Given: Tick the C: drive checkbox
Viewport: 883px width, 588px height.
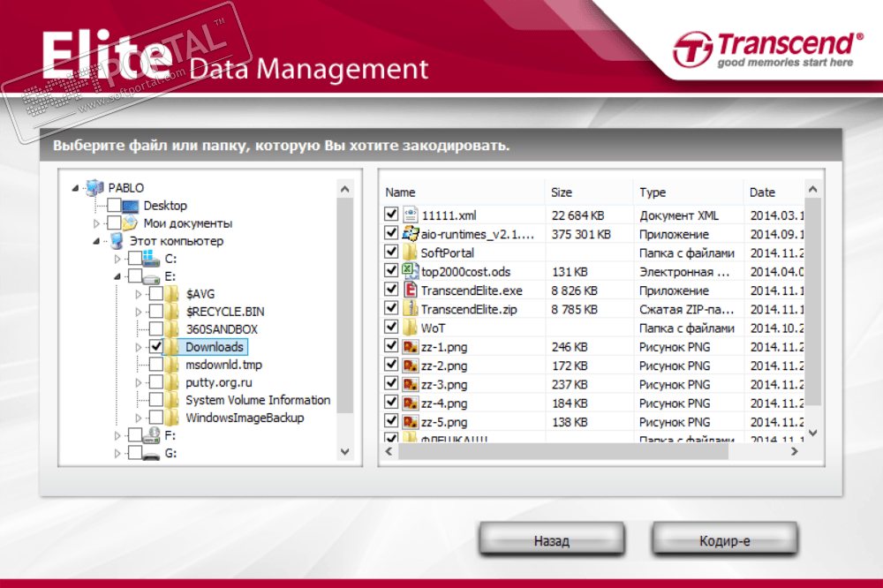Looking at the screenshot, I should pos(135,259).
